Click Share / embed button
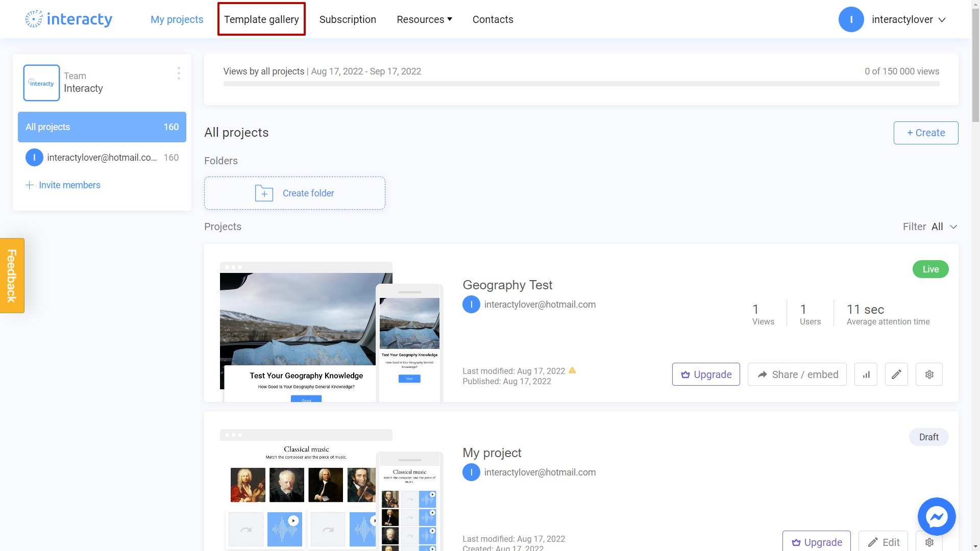Viewport: 980px width, 551px height. click(x=797, y=374)
